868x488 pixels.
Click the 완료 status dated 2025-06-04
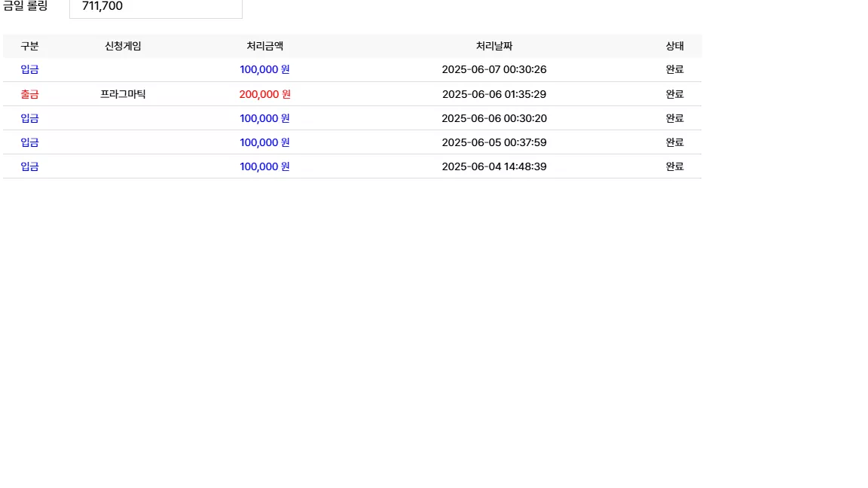coord(674,166)
